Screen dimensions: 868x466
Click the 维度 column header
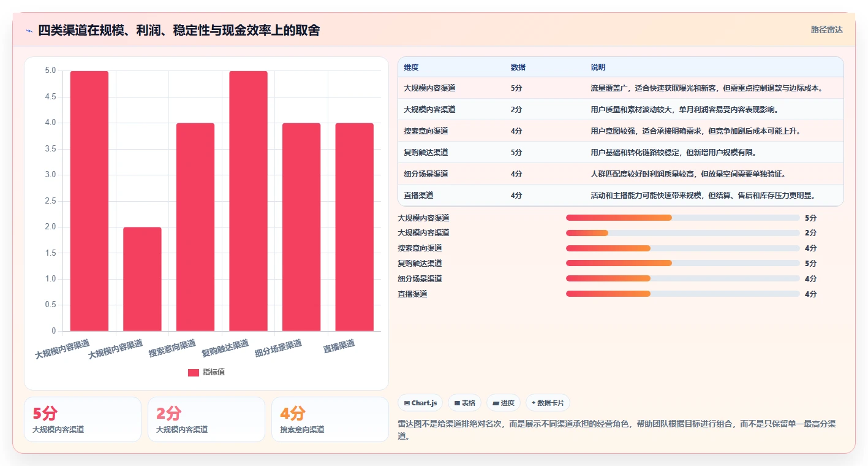coord(411,67)
